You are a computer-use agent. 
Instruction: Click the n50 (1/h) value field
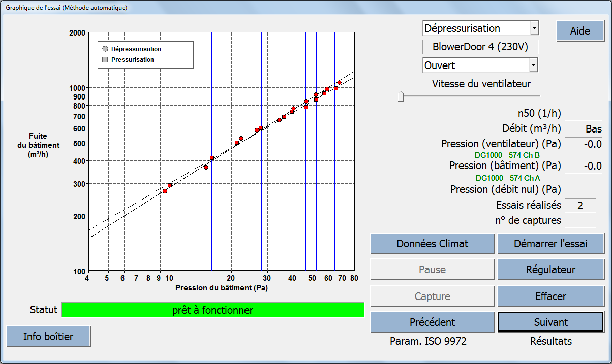pos(584,114)
